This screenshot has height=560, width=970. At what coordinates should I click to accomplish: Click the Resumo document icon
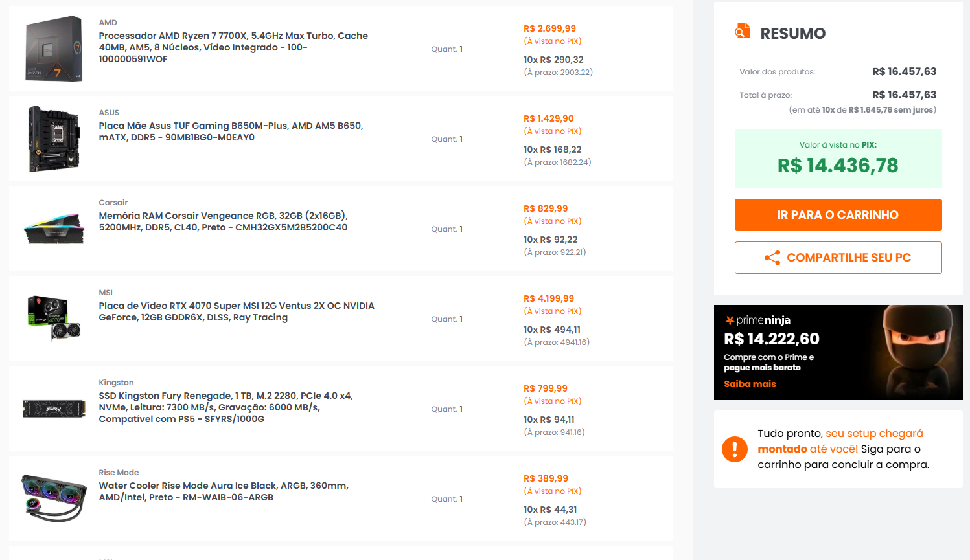click(x=743, y=30)
